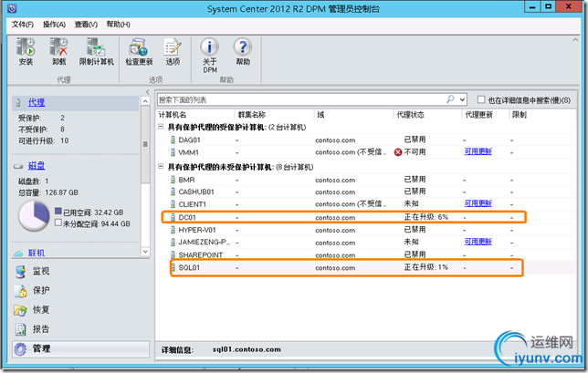Open the Disks link in sidebar
Viewport: 588px width, 373px height.
click(x=37, y=166)
